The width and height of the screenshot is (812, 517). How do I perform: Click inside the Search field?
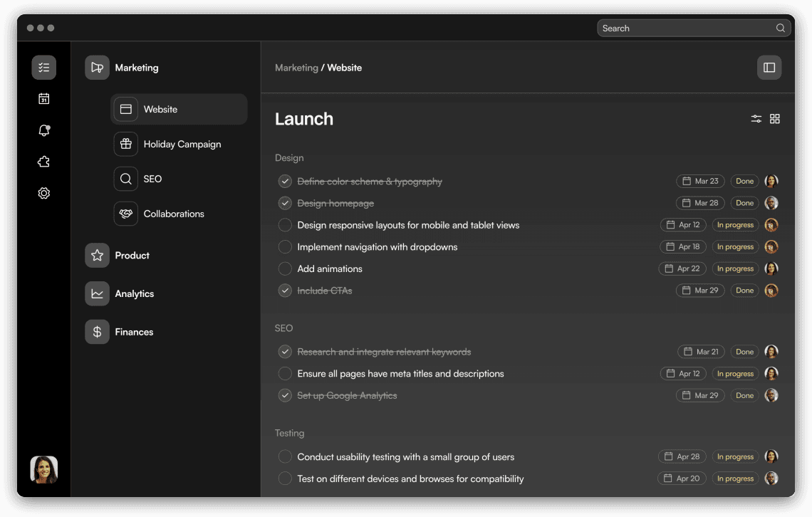(684, 28)
